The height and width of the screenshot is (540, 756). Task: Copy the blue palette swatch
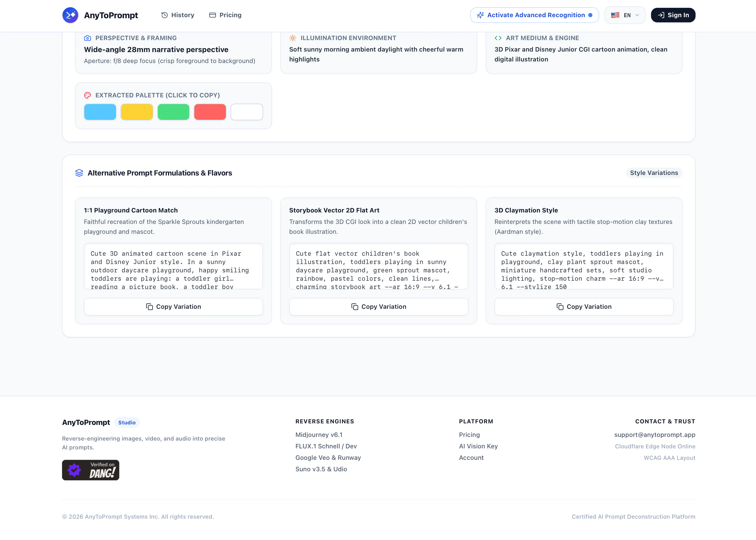[x=100, y=112]
